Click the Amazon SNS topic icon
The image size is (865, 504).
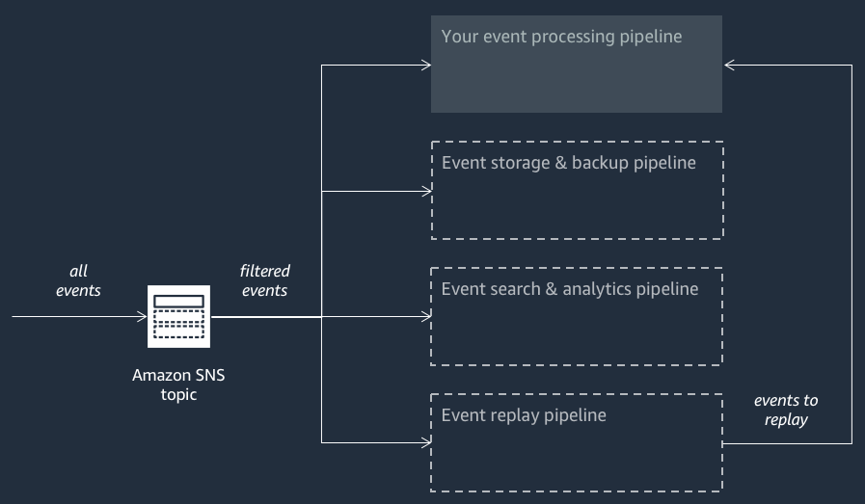point(178,316)
